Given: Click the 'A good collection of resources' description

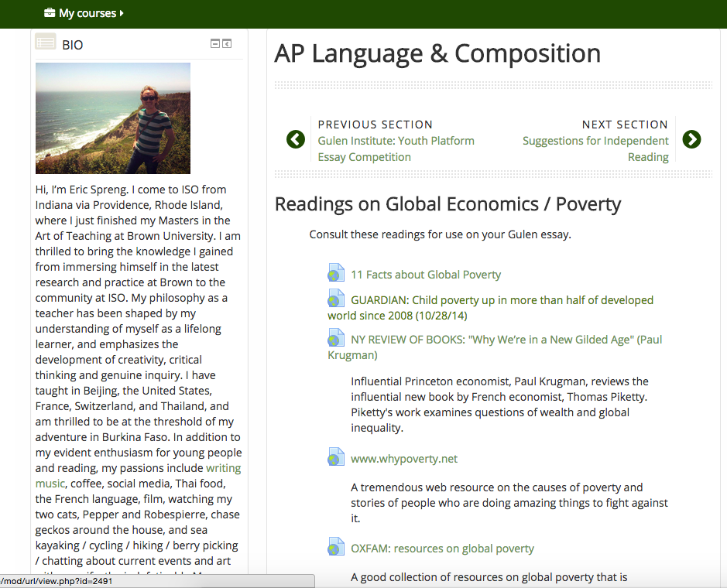Looking at the screenshot, I should (489, 577).
